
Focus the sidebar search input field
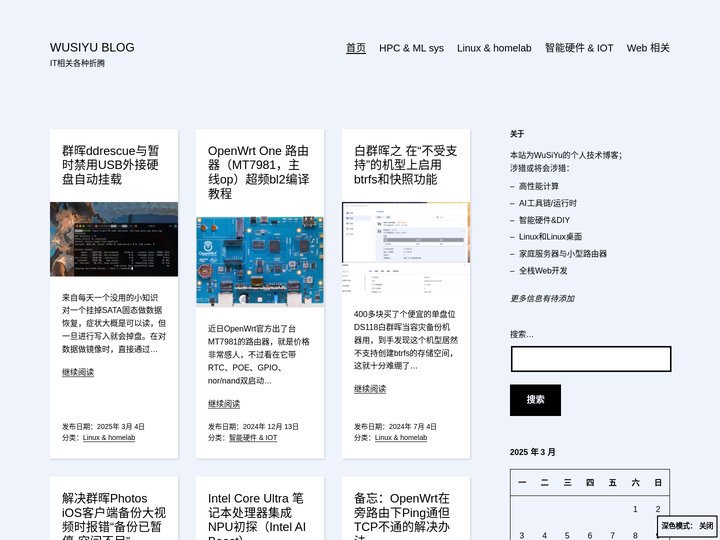coord(591,359)
